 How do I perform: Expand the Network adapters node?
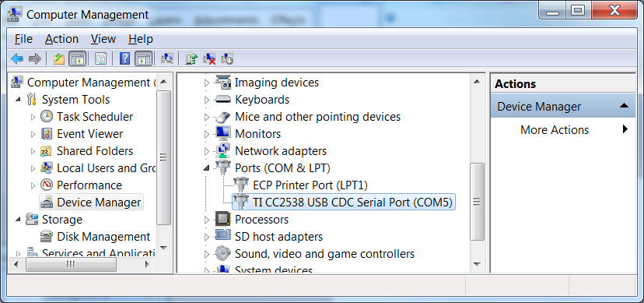207,151
